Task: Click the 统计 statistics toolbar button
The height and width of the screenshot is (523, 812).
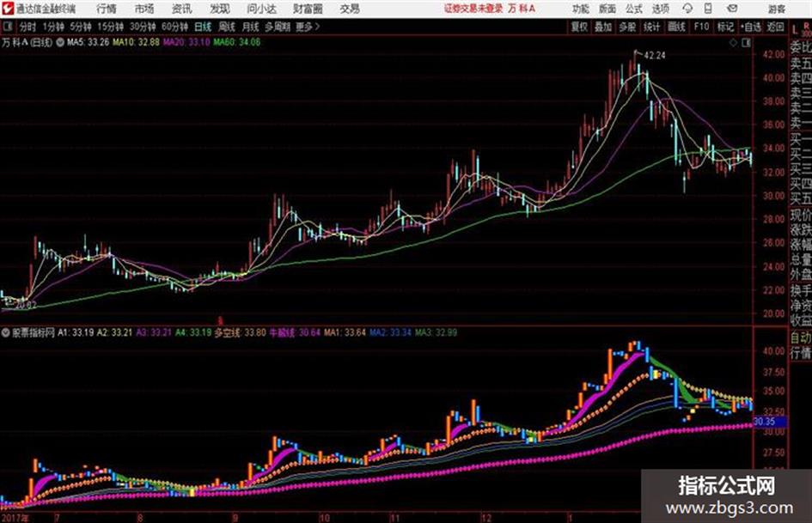Action: pyautogui.click(x=651, y=27)
